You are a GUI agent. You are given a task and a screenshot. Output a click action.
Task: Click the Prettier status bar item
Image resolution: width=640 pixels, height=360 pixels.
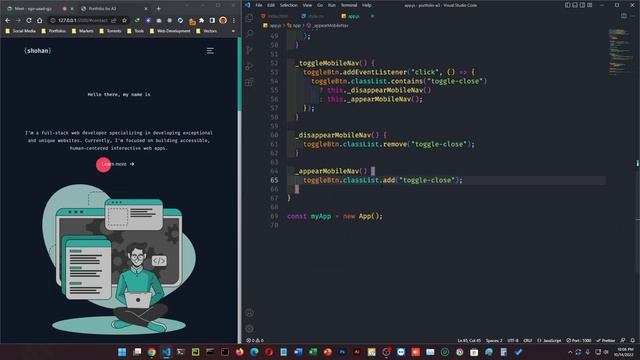point(606,340)
